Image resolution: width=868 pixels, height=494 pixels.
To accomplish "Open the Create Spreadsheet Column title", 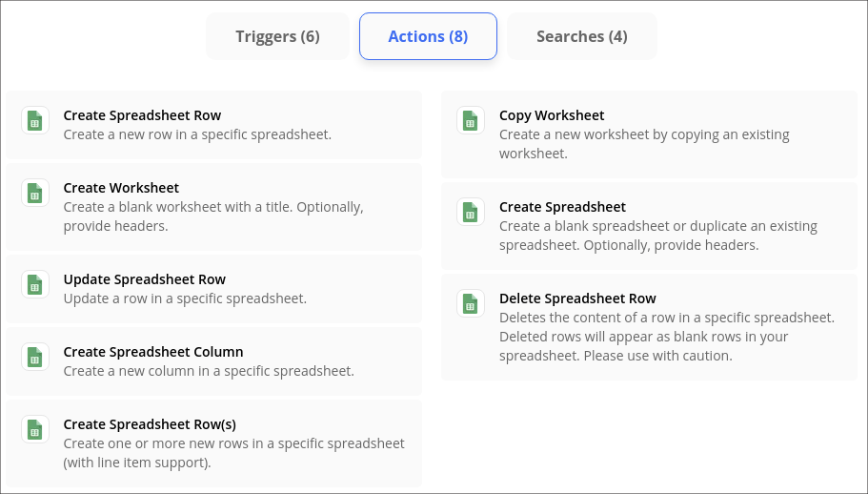I will (x=153, y=352).
